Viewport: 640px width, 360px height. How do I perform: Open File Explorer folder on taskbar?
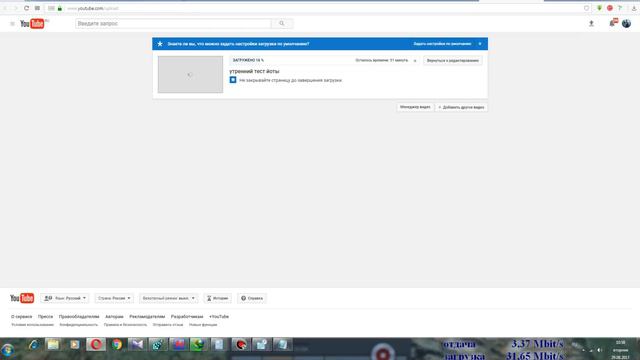tap(53, 345)
